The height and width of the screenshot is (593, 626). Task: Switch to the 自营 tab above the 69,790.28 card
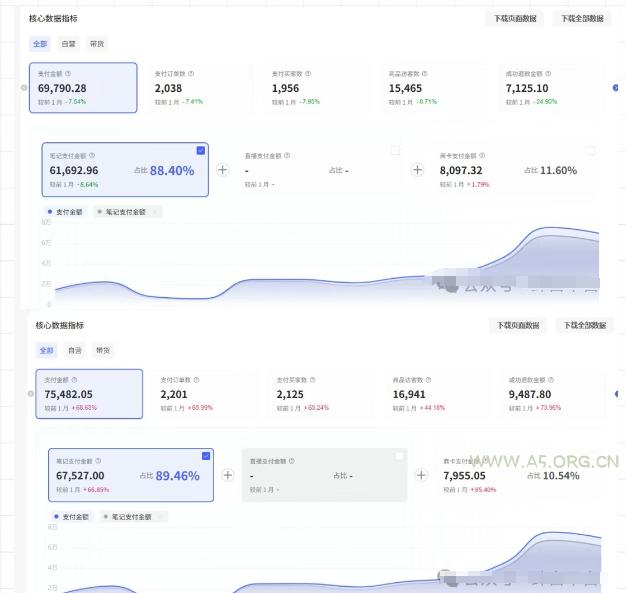[68, 44]
